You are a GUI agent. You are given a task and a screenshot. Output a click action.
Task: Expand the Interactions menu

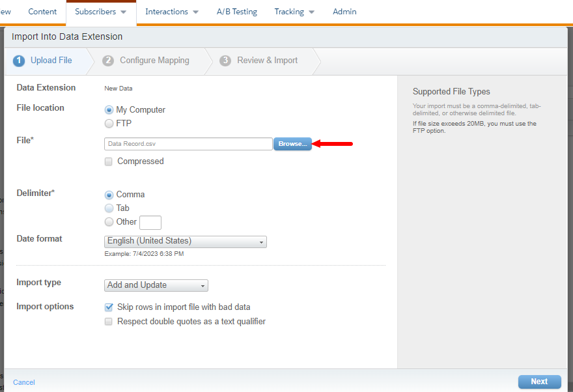click(x=172, y=12)
